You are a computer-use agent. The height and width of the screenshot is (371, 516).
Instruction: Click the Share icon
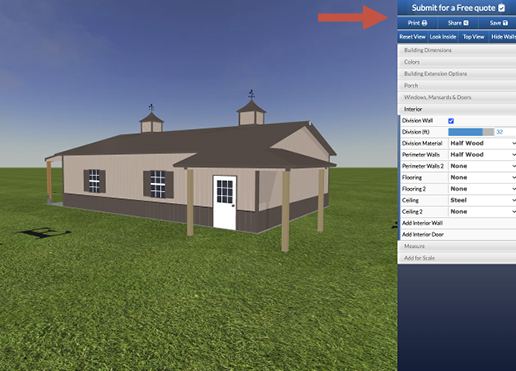466,23
